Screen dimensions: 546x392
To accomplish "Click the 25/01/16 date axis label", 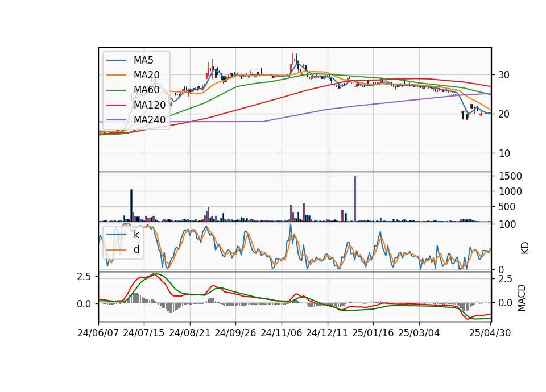I will pos(373,333).
